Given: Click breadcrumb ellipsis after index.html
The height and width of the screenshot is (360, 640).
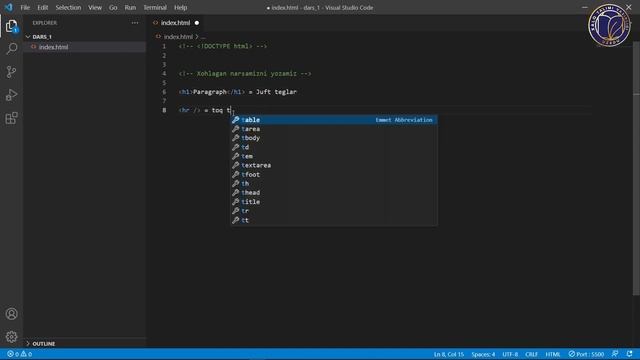Looking at the screenshot, I should (203, 37).
